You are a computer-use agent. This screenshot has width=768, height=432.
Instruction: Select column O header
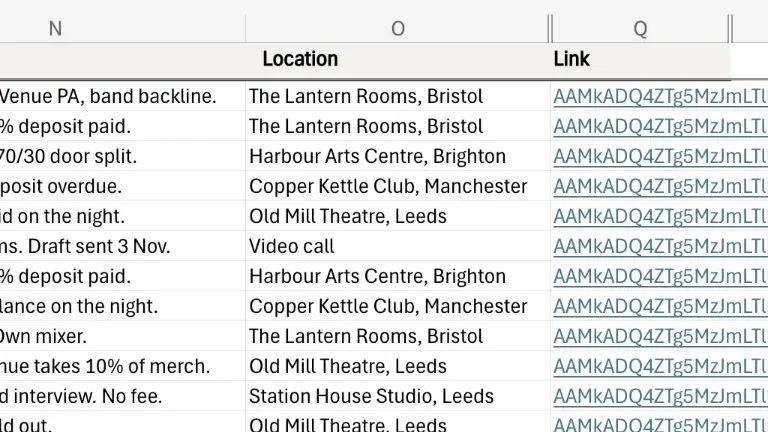398,28
